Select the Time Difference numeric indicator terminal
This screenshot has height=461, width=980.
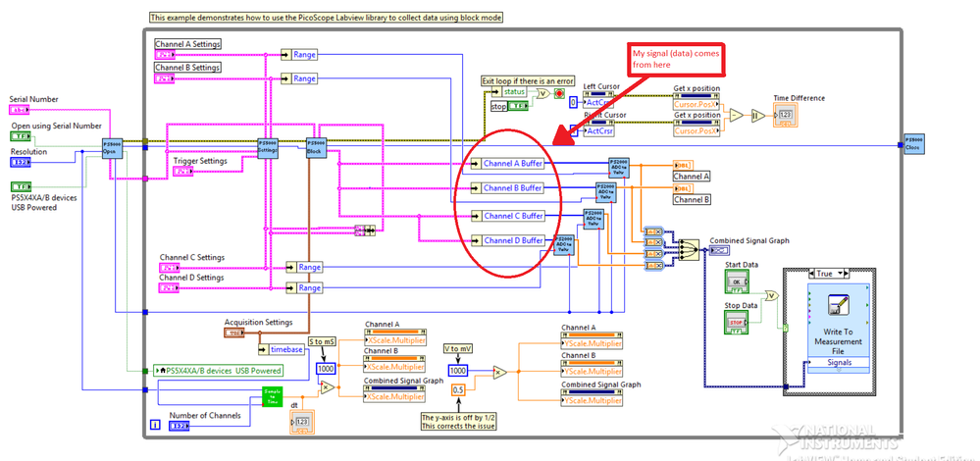(786, 116)
